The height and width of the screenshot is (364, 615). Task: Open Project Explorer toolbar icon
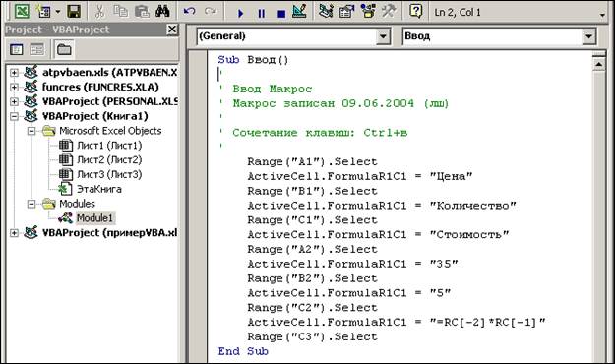(x=326, y=11)
